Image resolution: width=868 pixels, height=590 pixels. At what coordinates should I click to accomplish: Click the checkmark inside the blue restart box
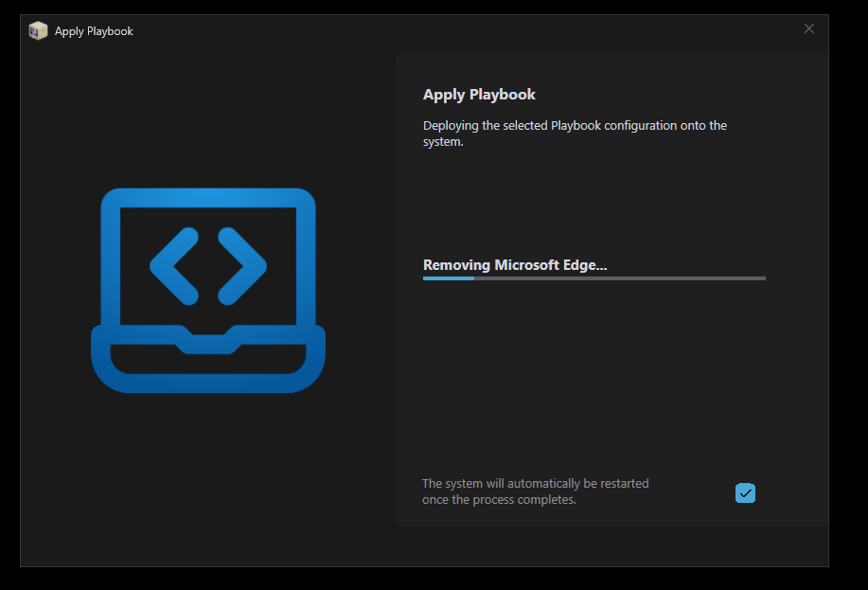[745, 492]
